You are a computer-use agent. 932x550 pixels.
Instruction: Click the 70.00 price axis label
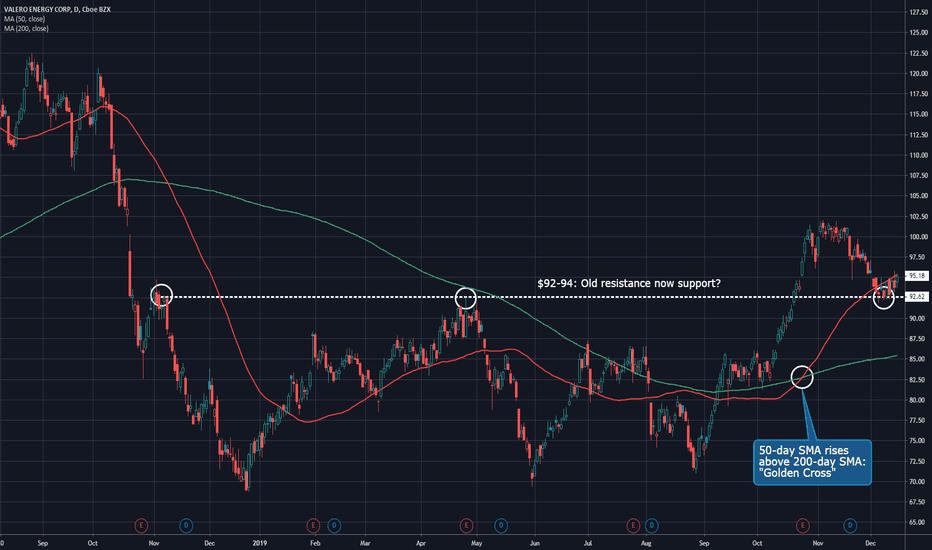tap(918, 482)
